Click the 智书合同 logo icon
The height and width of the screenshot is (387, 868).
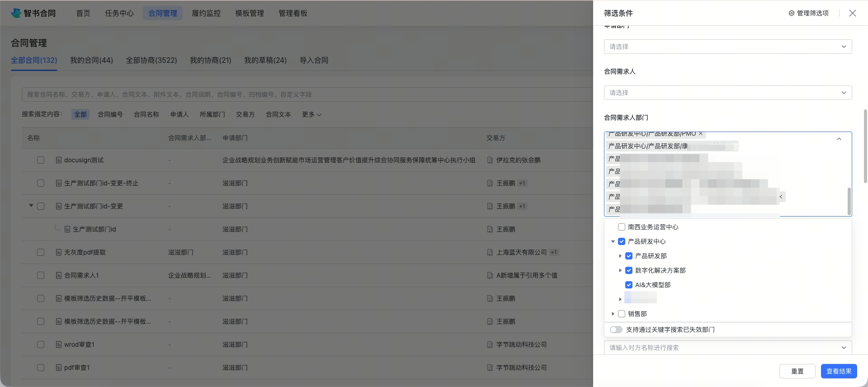pos(16,13)
